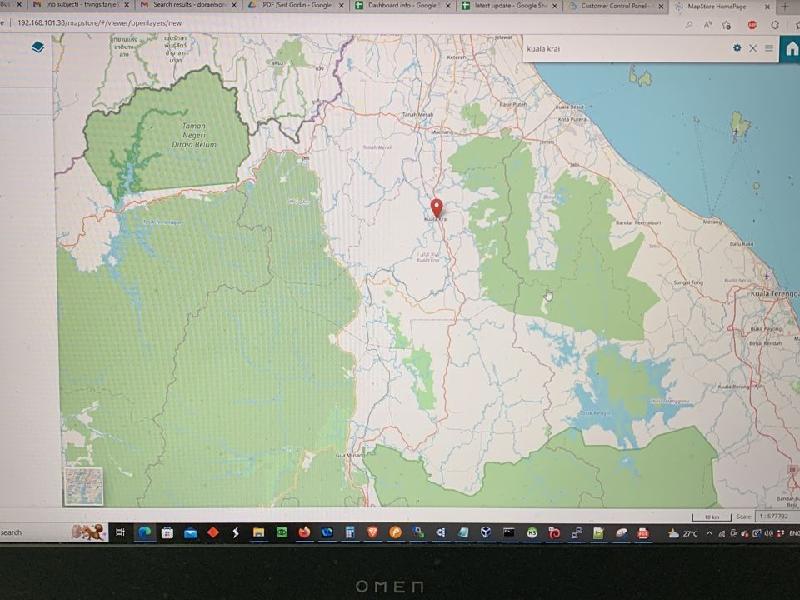Open the search options gear icon
Viewport: 800px width, 600px height.
[737, 48]
